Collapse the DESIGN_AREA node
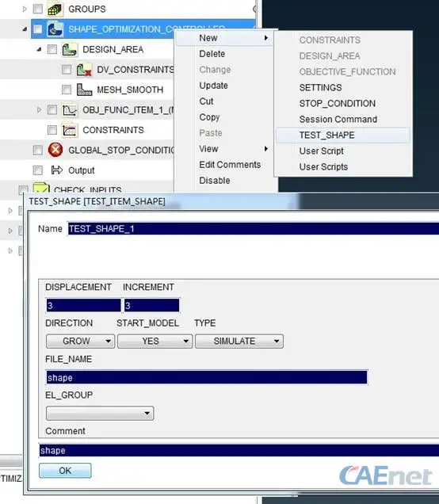This screenshot has width=439, height=504. pos(39,49)
